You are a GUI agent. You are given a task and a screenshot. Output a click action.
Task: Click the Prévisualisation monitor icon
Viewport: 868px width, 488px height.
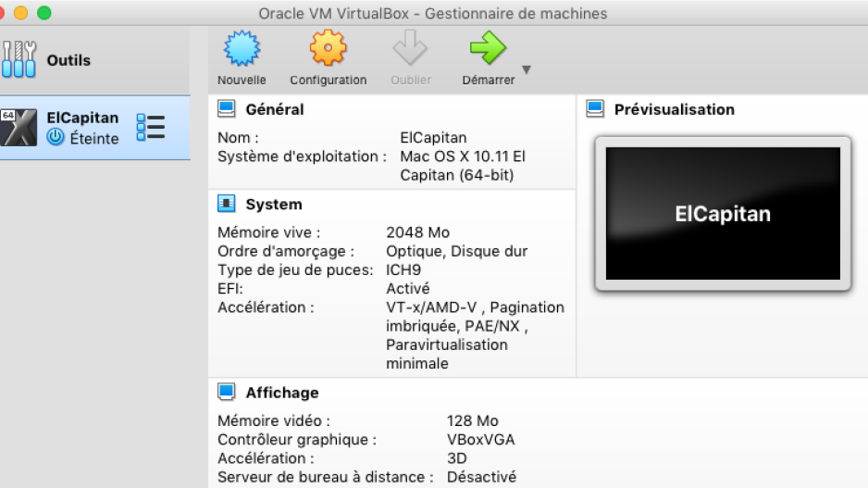click(x=595, y=109)
